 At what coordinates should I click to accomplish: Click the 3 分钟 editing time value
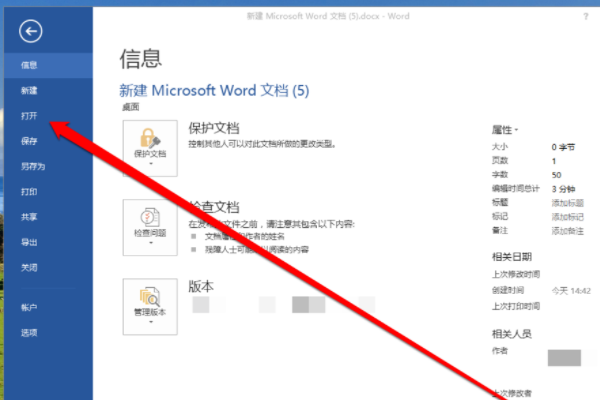(x=563, y=189)
